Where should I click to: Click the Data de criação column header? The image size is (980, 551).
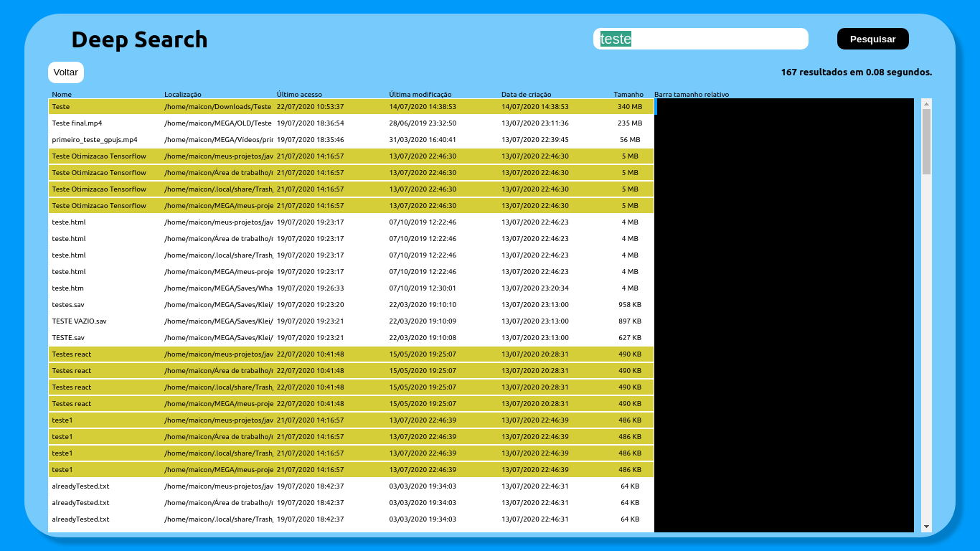click(x=527, y=94)
